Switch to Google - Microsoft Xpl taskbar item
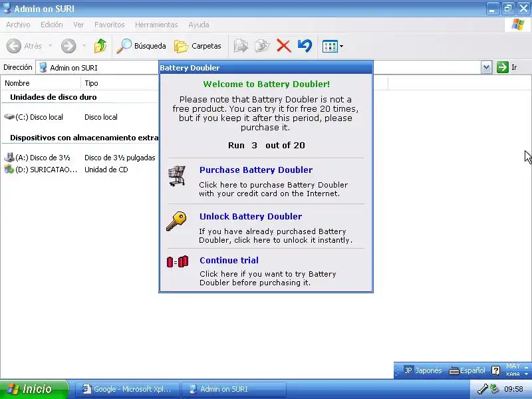Image resolution: width=532 pixels, height=399 pixels. 127,389
